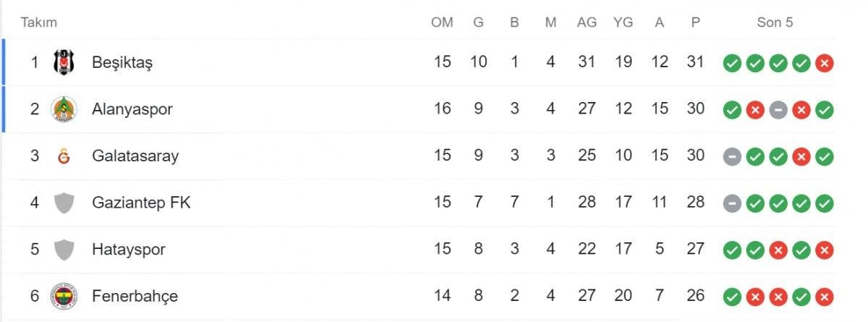
Task: Click Beşiktaş's red loss icon in Son 5
Action: 824,63
